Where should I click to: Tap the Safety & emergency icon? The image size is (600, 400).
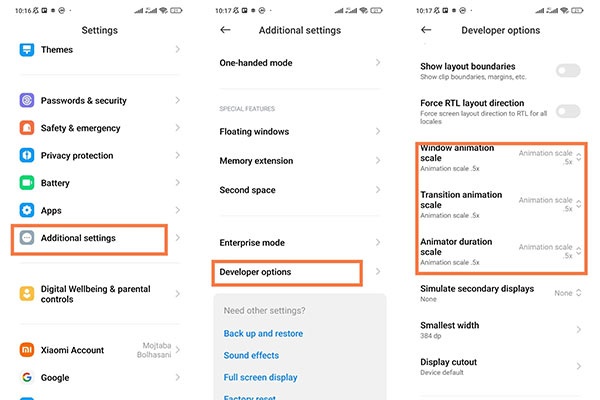(x=26, y=128)
